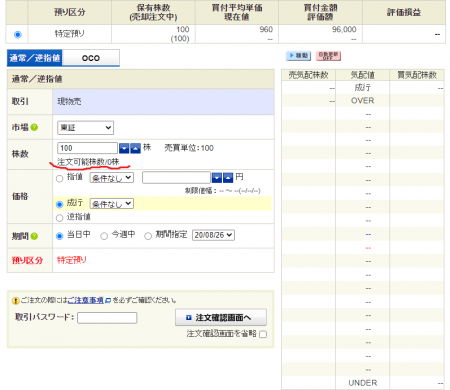This screenshot has width=450, height=390.
Task: Click the 注文可能株数/0株 text
Action: point(88,162)
